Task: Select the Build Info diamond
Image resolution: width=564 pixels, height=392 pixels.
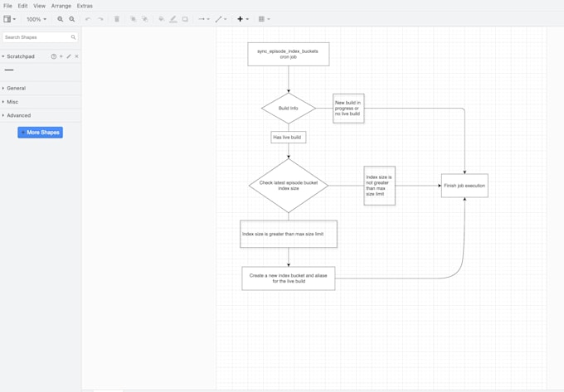Action: pos(289,108)
